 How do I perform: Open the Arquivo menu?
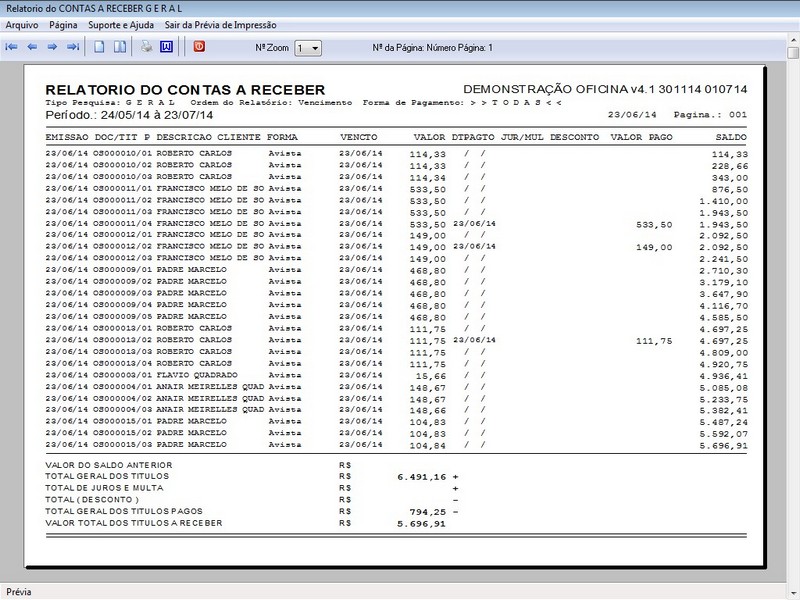click(x=23, y=24)
